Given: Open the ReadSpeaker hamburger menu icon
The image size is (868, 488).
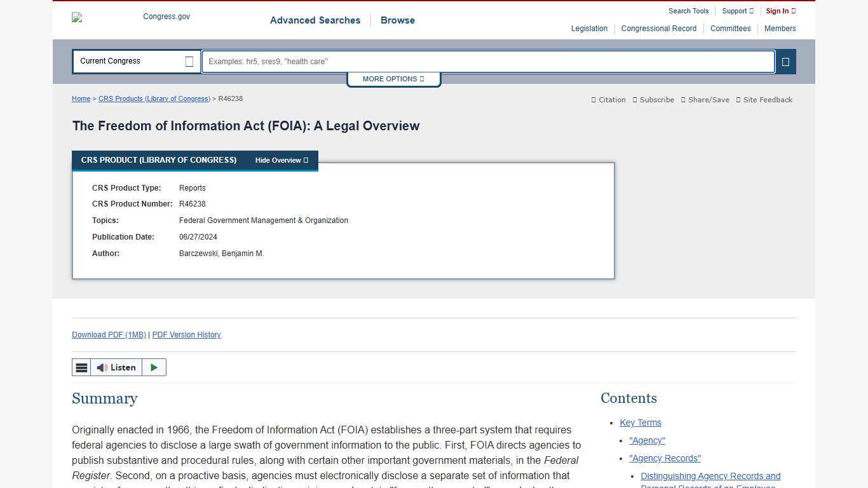Looking at the screenshot, I should [x=81, y=367].
